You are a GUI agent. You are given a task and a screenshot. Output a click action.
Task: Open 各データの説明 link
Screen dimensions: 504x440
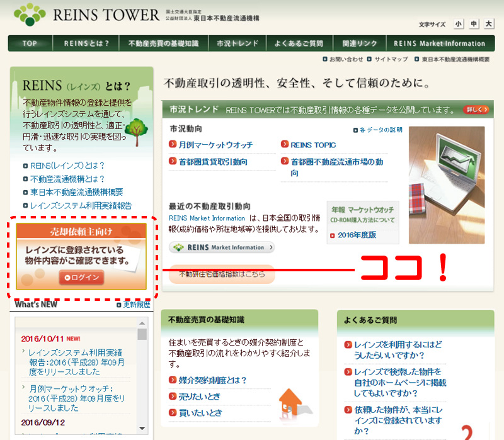(x=381, y=130)
